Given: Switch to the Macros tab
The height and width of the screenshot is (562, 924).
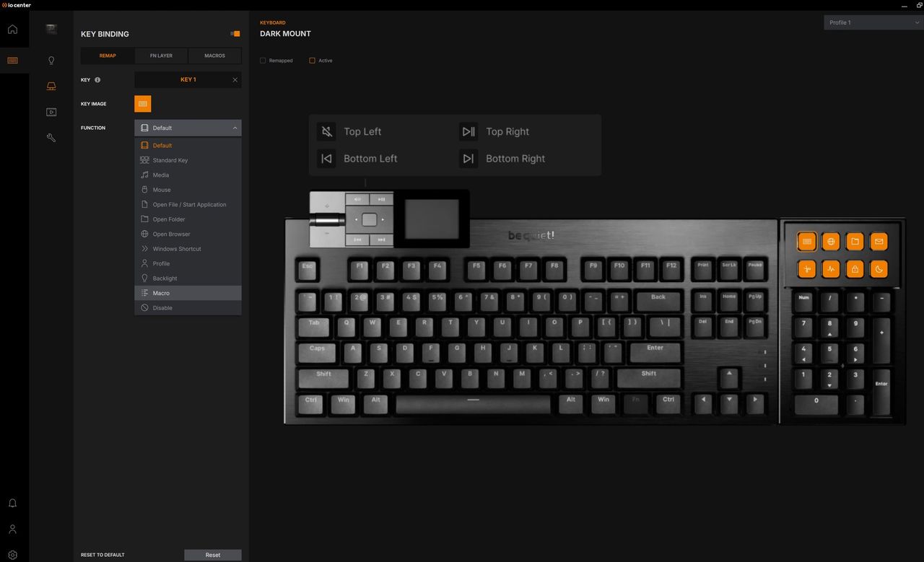Looking at the screenshot, I should pos(214,56).
